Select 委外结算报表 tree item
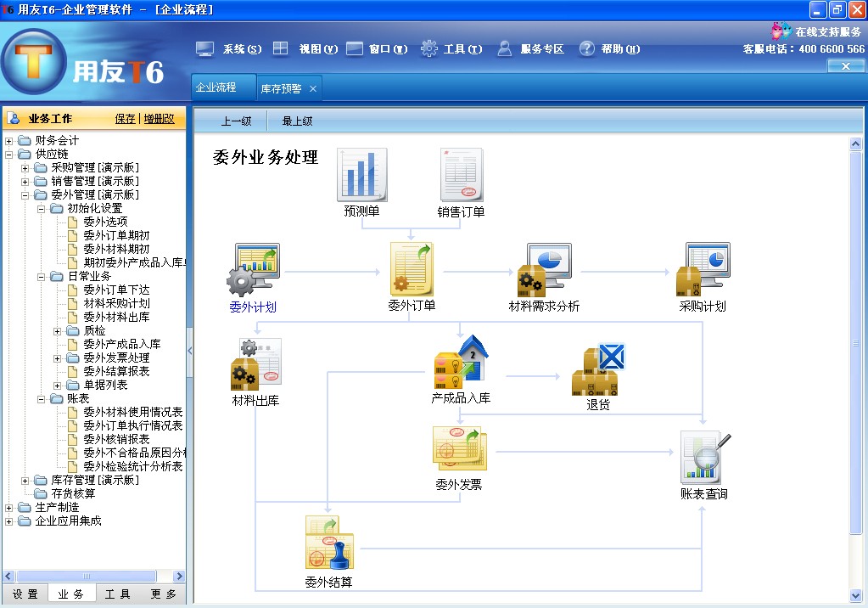The height and width of the screenshot is (608, 868). tap(116, 371)
